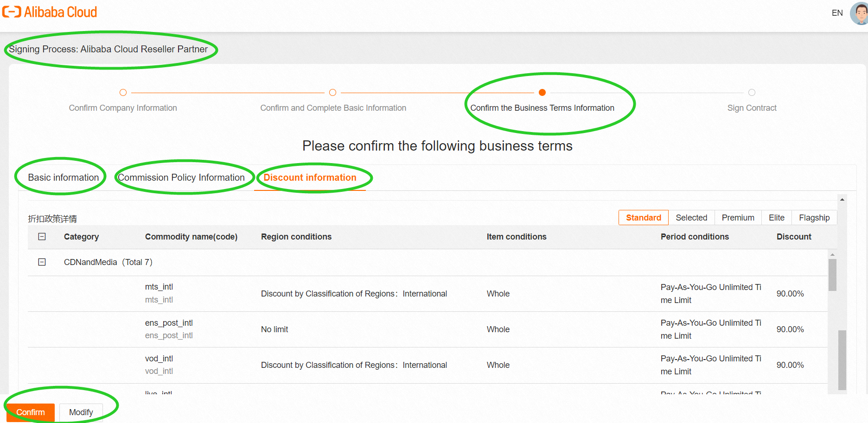This screenshot has width=868, height=423.
Task: Select the Discount information tab
Action: click(x=310, y=177)
